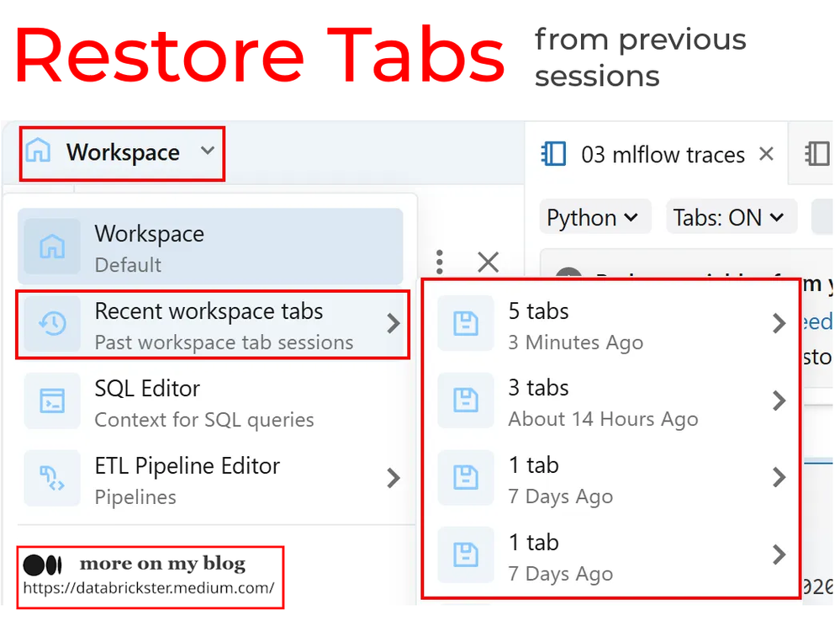Open the Python language dropdown
Image resolution: width=840 pixels, height=626 pixels.
tap(594, 217)
